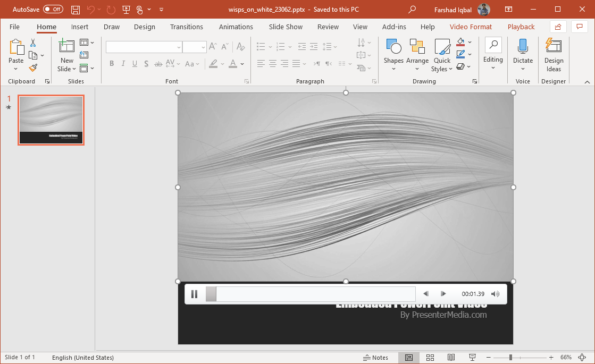Toggle Justify alignment
This screenshot has width=595, height=364.
coord(296,64)
